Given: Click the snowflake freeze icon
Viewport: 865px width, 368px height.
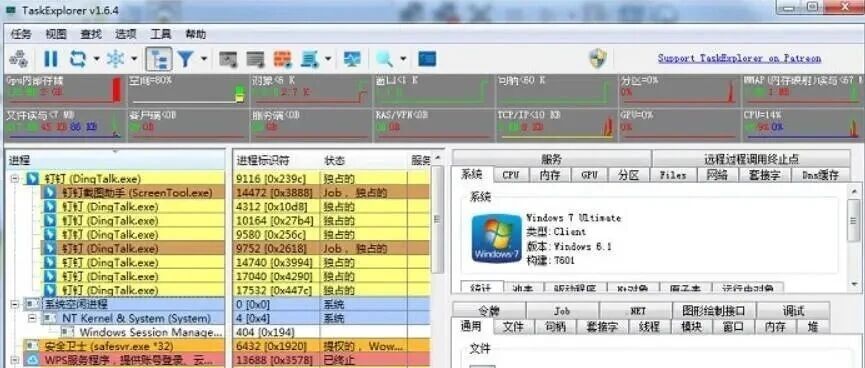Looking at the screenshot, I should [x=115, y=58].
